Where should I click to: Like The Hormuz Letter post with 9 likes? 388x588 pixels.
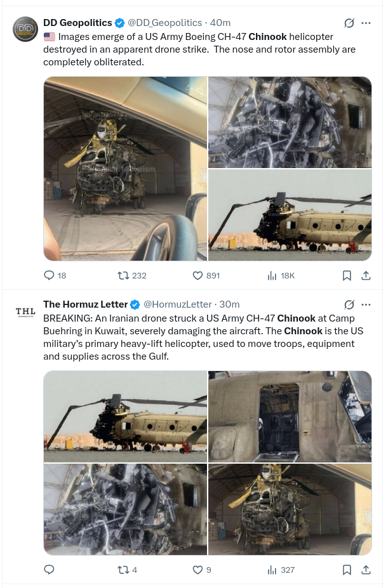point(202,570)
